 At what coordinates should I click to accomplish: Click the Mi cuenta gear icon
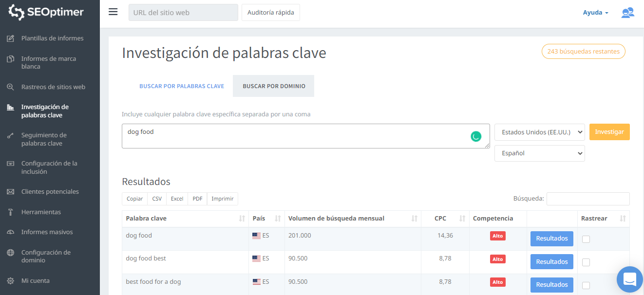tap(10, 281)
